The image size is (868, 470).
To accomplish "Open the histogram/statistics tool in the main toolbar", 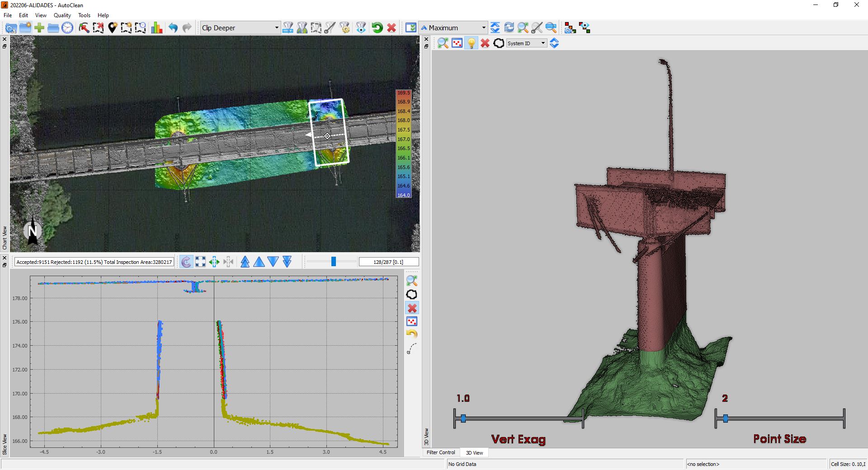I will tap(156, 28).
